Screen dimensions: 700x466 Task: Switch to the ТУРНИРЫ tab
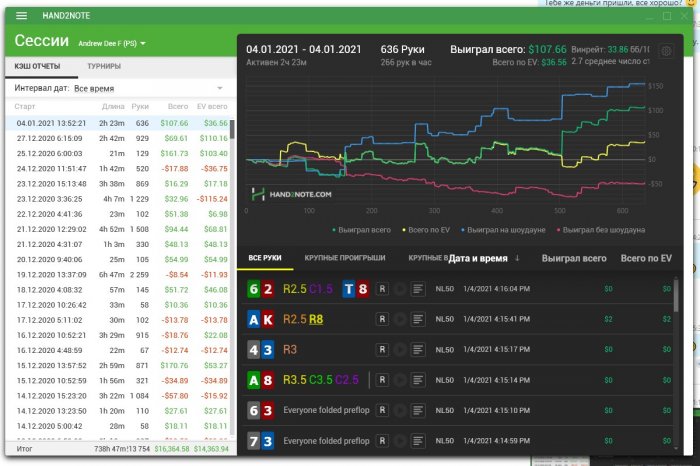pyautogui.click(x=104, y=66)
